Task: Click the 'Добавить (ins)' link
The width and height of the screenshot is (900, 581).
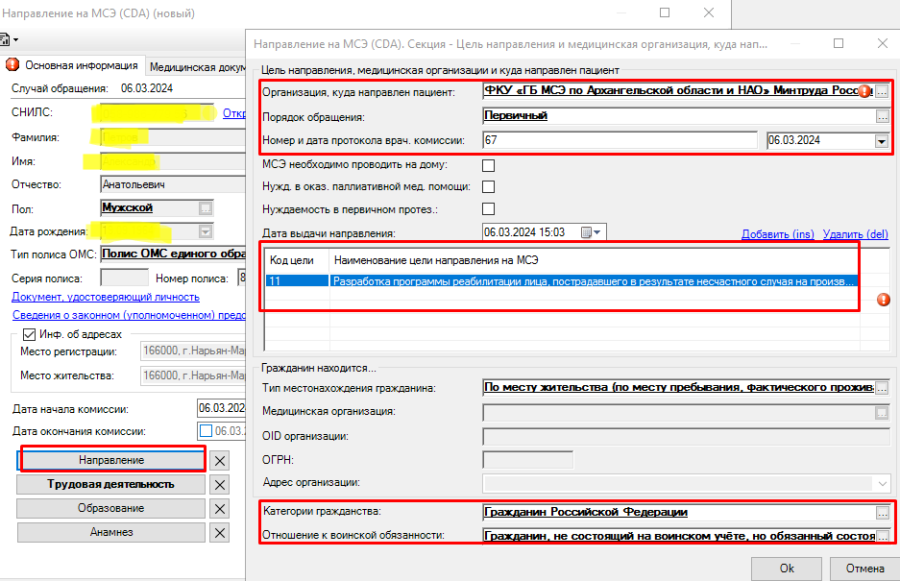Action: pyautogui.click(x=777, y=233)
